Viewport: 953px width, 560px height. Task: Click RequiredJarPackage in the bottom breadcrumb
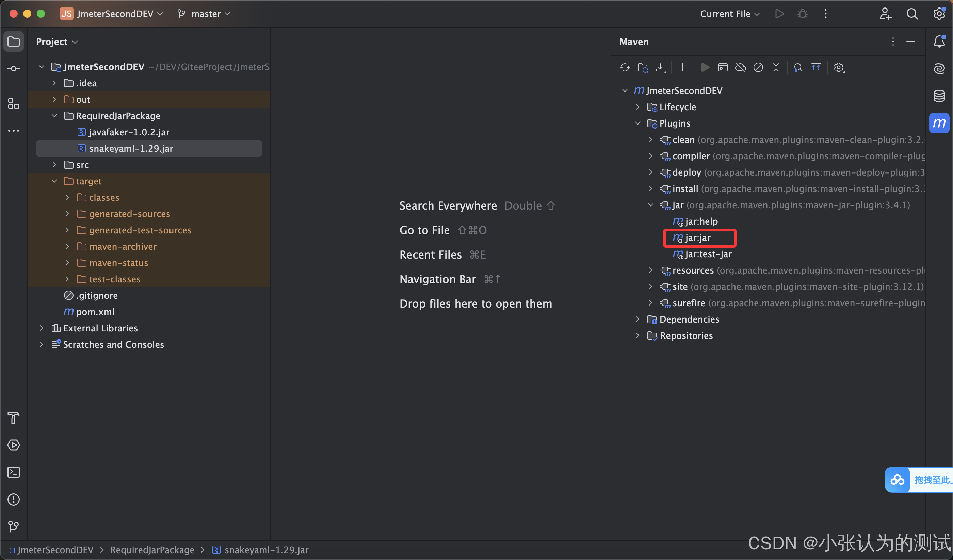click(x=152, y=550)
